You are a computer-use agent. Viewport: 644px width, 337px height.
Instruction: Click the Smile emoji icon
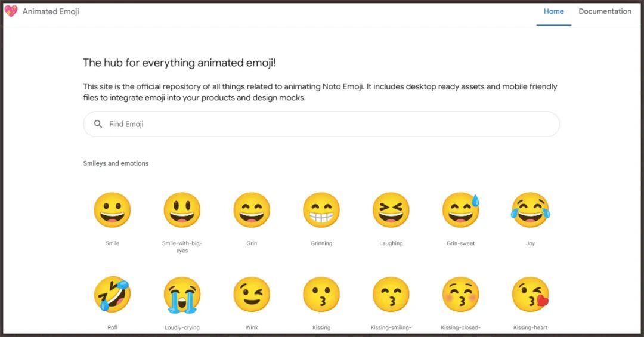click(112, 210)
